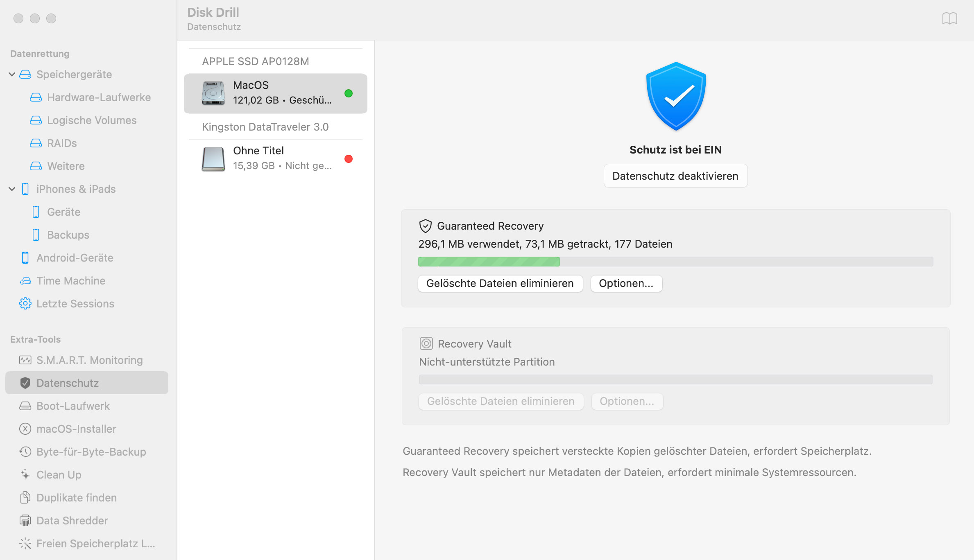This screenshot has height=560, width=974.
Task: Disable Datenschutz by clicking deaktivieren button
Action: (x=675, y=176)
